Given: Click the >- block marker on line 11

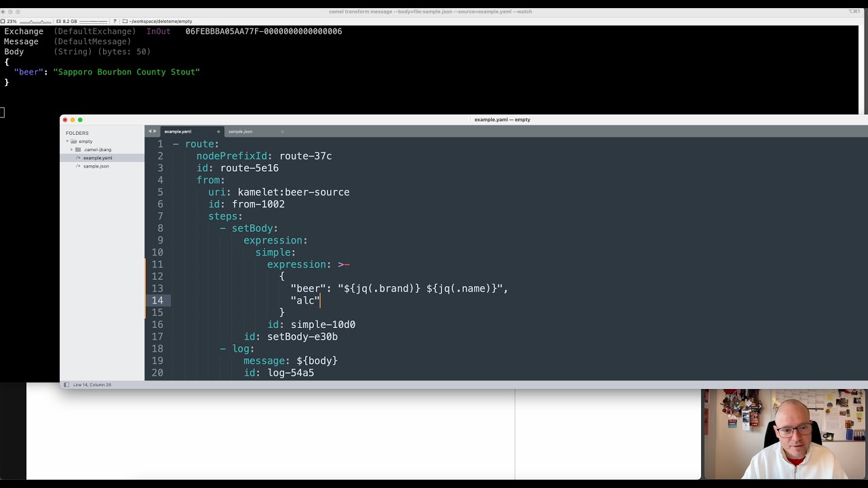Looking at the screenshot, I should click(344, 264).
